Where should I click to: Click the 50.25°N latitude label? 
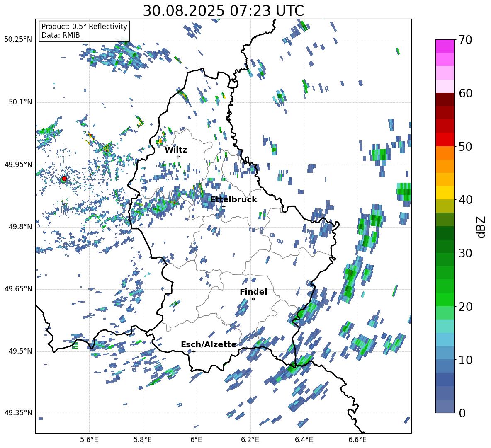(x=18, y=40)
